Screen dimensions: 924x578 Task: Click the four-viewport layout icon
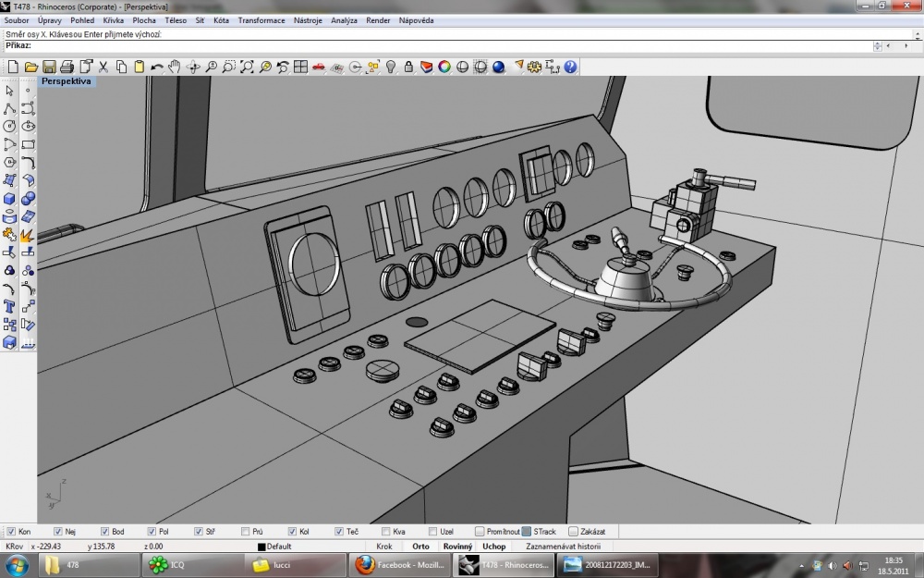pyautogui.click(x=300, y=67)
